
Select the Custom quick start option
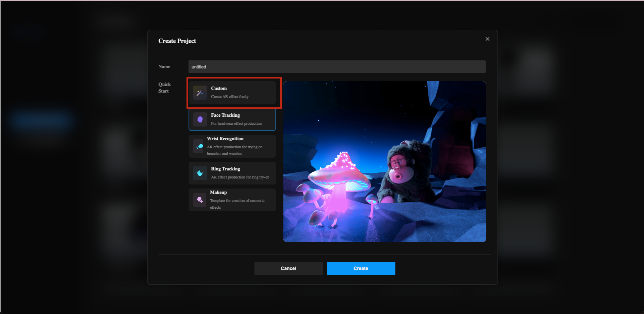click(x=232, y=93)
